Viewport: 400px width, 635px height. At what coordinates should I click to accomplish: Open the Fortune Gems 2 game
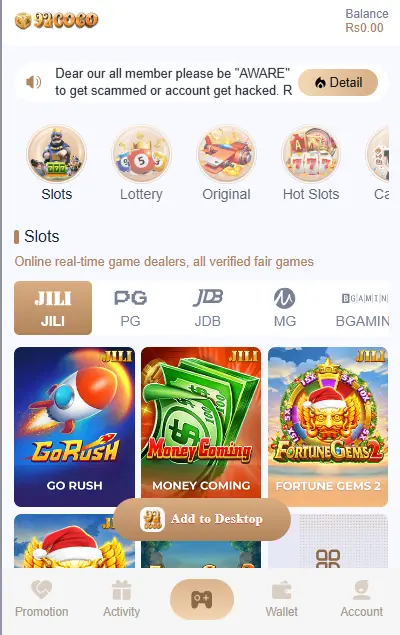tap(328, 427)
